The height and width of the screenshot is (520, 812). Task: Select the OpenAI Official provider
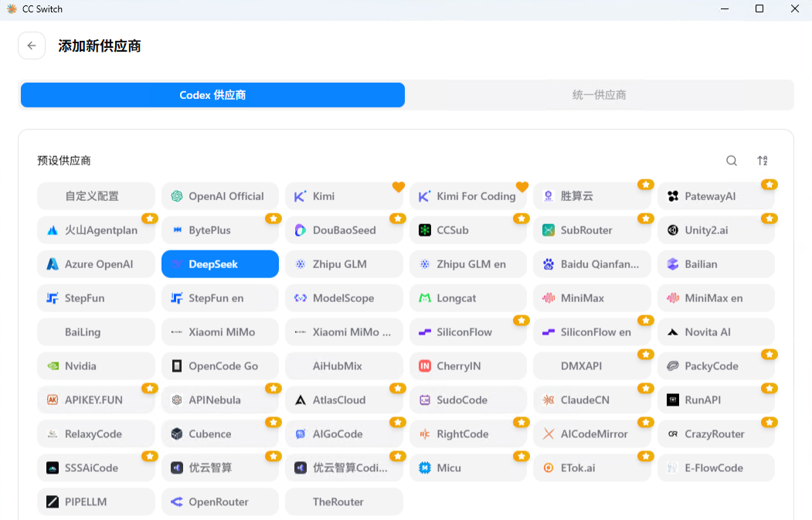pos(220,196)
